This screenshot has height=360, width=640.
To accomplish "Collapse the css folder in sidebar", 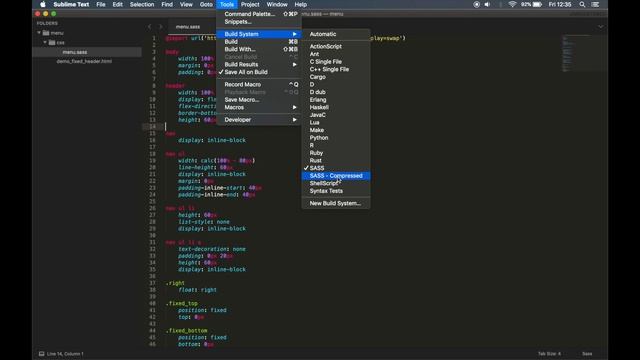I will [45, 42].
